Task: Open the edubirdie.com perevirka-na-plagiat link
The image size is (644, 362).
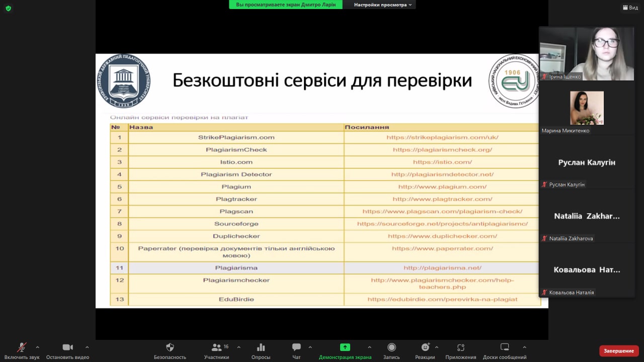Action: click(442, 299)
